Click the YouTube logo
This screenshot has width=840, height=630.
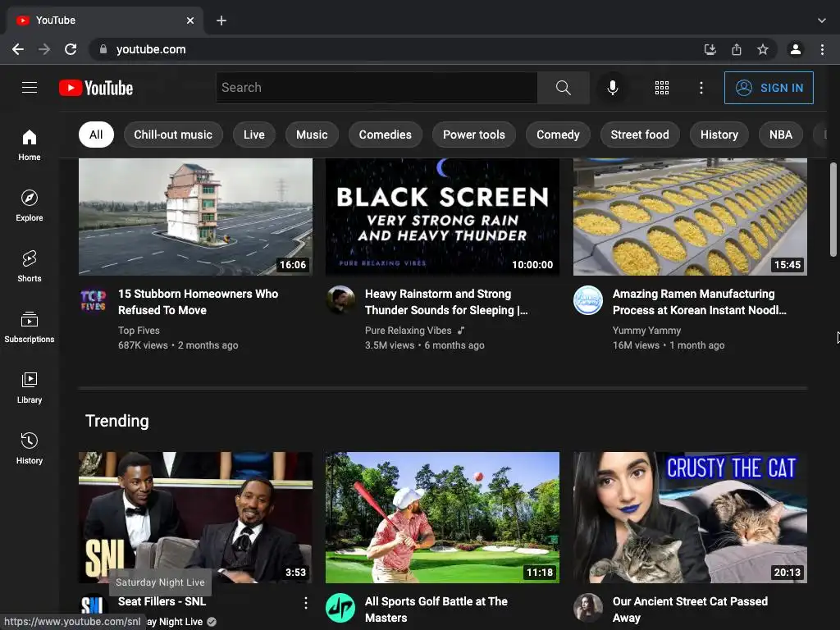pos(96,88)
